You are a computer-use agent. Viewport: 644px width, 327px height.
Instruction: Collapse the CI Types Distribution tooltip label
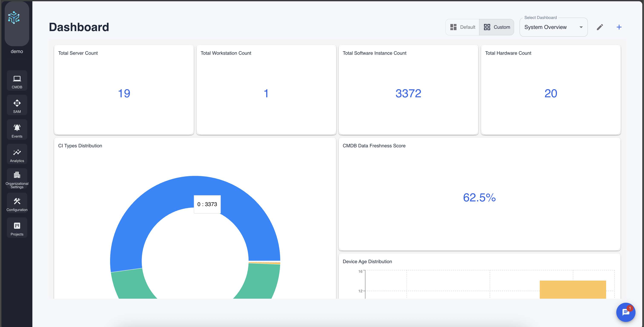coord(207,204)
